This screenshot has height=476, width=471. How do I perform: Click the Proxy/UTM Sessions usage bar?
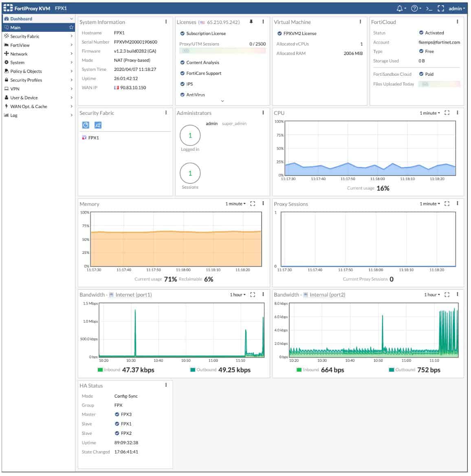click(x=222, y=51)
